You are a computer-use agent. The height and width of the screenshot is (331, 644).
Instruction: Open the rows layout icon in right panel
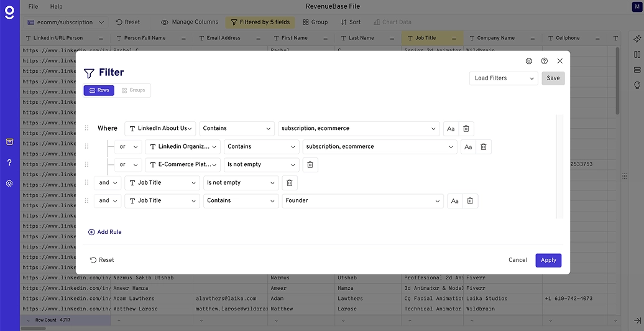pyautogui.click(x=637, y=70)
